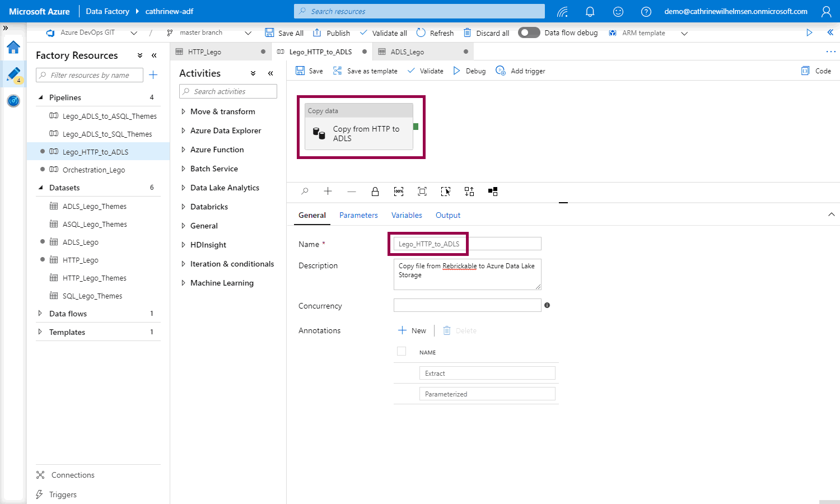Viewport: 840px width, 504px height.
Task: Check the annotations NAME header checkbox
Action: [x=402, y=352]
